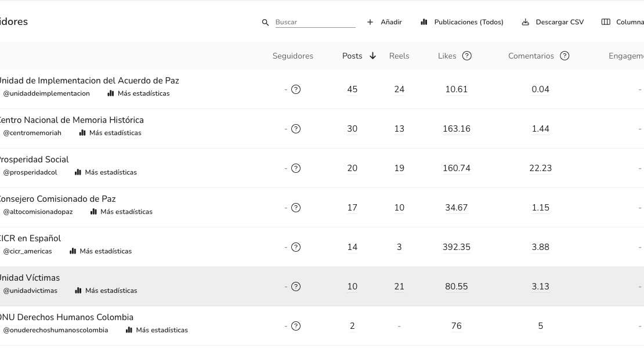Screen dimensions: 644x348
Task: Open the Comentarios column help icon
Action: pos(565,56)
